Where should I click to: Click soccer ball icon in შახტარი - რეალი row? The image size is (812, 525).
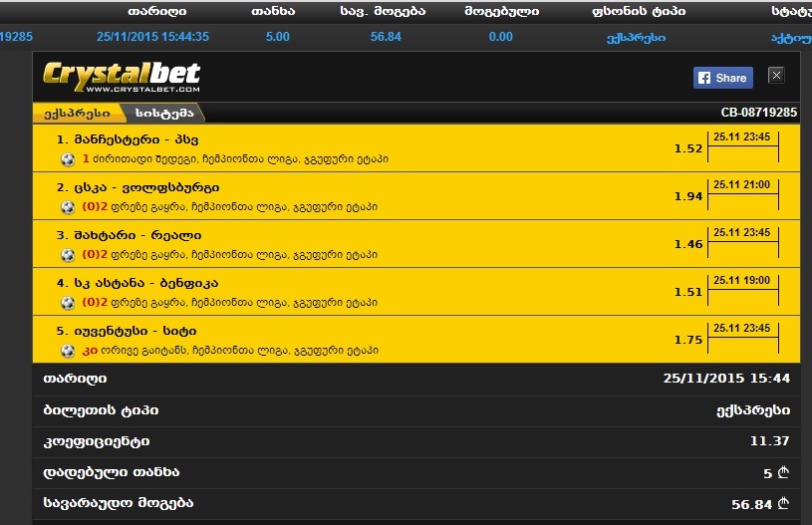[x=68, y=255]
